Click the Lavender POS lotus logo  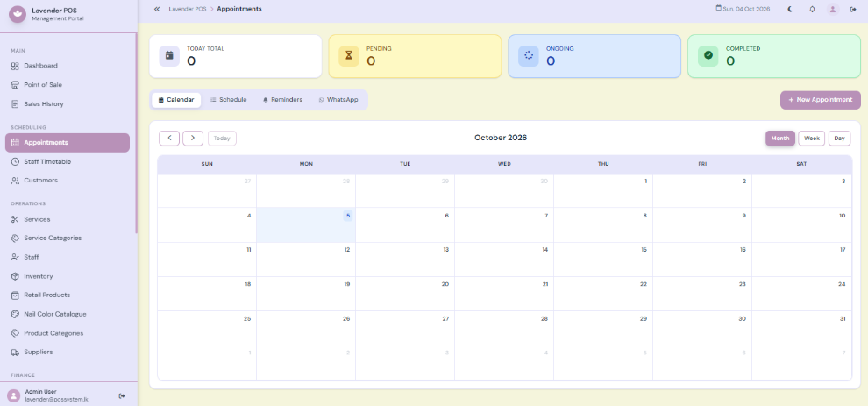pos(18,14)
